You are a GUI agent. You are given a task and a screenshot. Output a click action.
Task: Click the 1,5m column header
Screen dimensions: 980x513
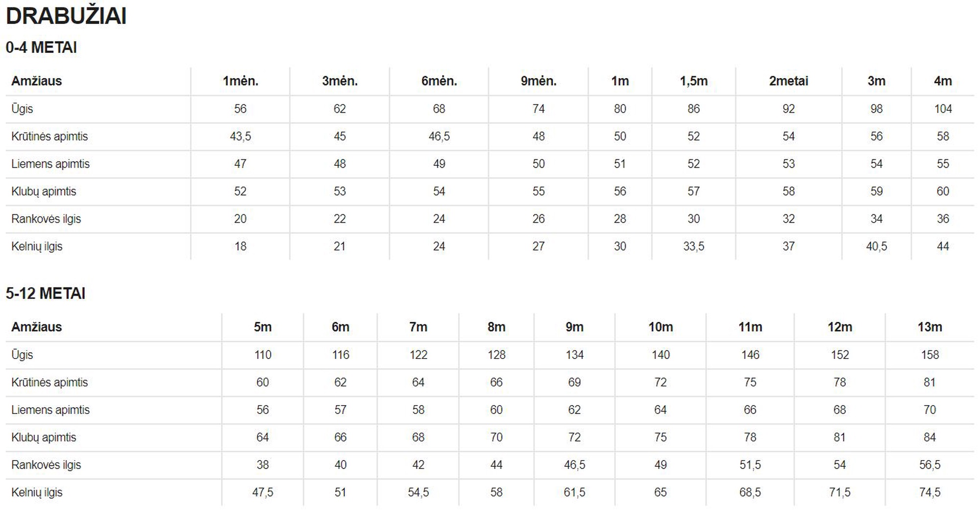693,81
